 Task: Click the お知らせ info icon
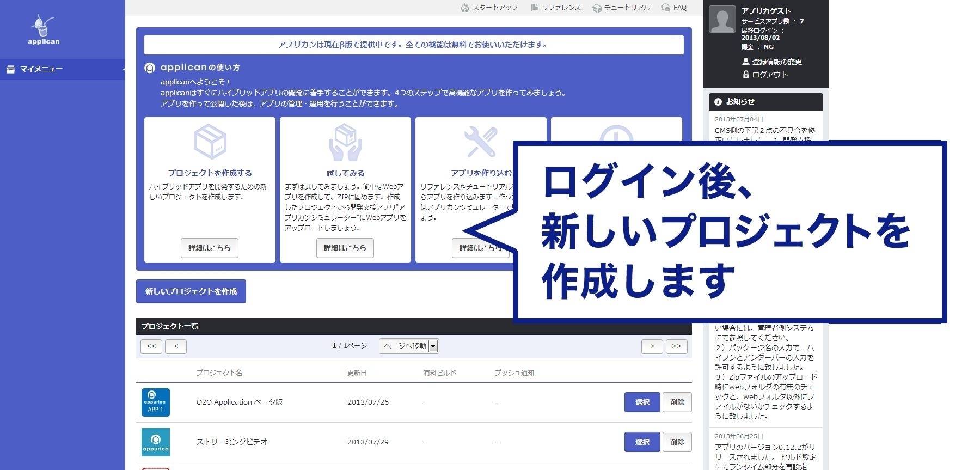[x=718, y=102]
